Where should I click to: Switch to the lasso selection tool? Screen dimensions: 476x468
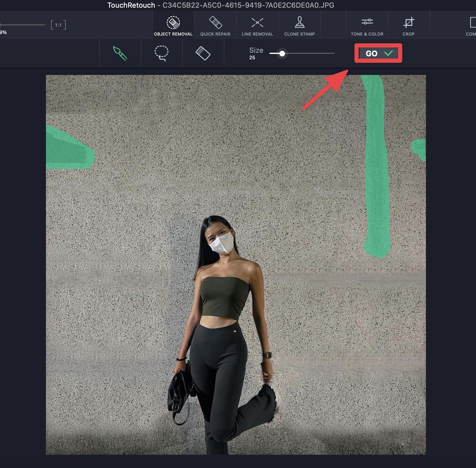coord(162,53)
